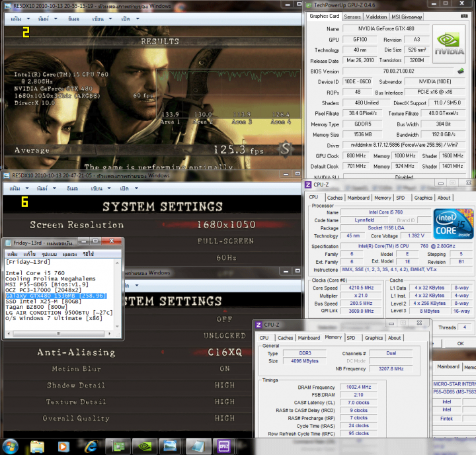Image resolution: width=476 pixels, height=455 pixels.
Task: Open Caches tab in upper CPU-Z window
Action: click(x=335, y=198)
